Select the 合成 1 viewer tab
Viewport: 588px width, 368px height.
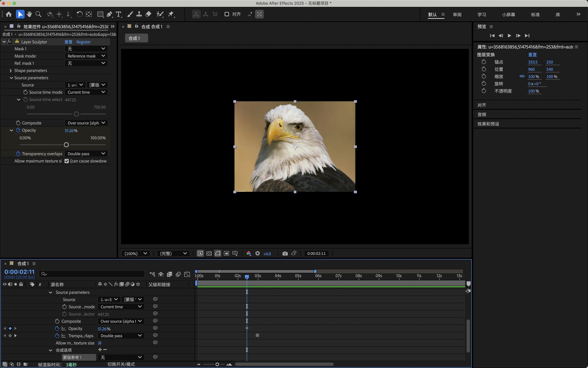[137, 38]
